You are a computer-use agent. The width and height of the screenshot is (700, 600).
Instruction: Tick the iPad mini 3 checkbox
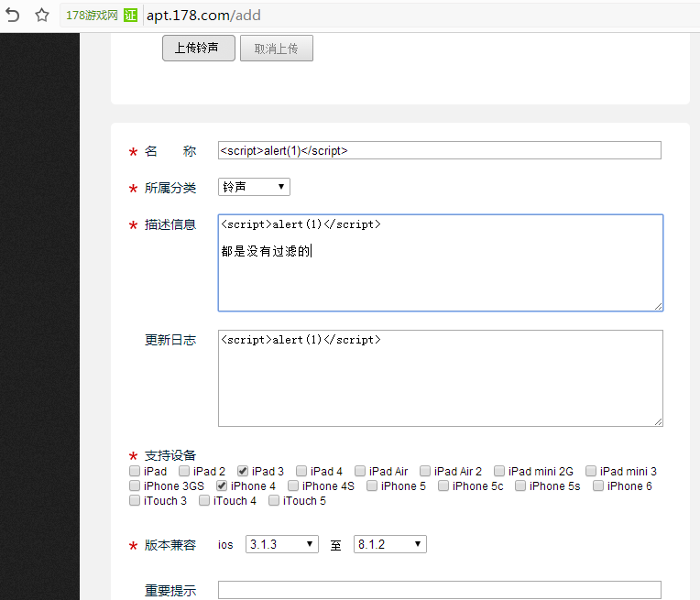tap(591, 471)
